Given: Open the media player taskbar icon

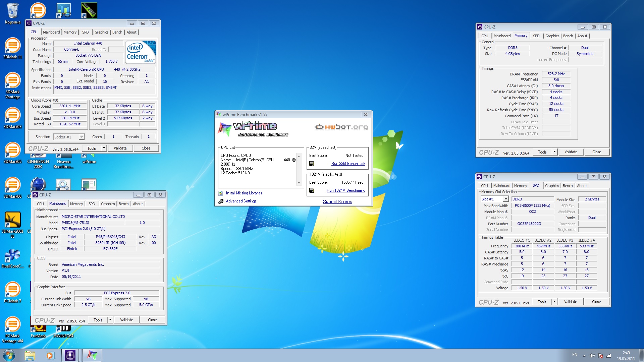Looking at the screenshot, I should point(50,355).
